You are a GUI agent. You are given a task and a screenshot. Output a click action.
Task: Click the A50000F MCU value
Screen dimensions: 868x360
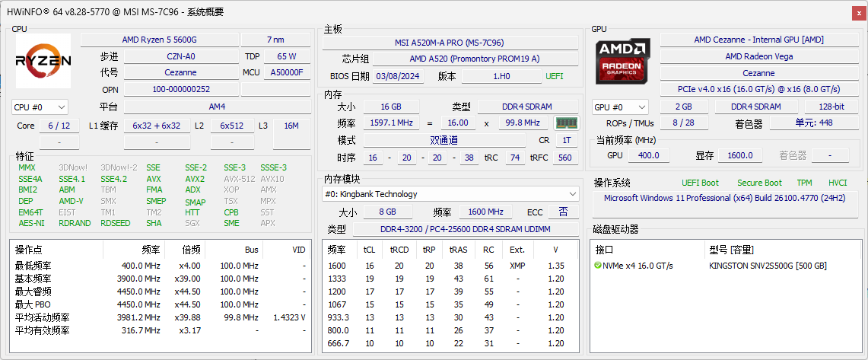tap(287, 72)
